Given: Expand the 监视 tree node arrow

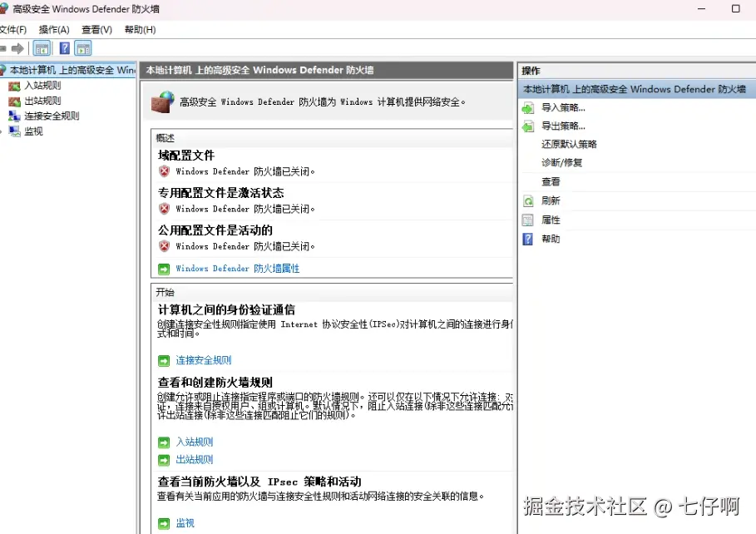Looking at the screenshot, I should pyautogui.click(x=2, y=131).
